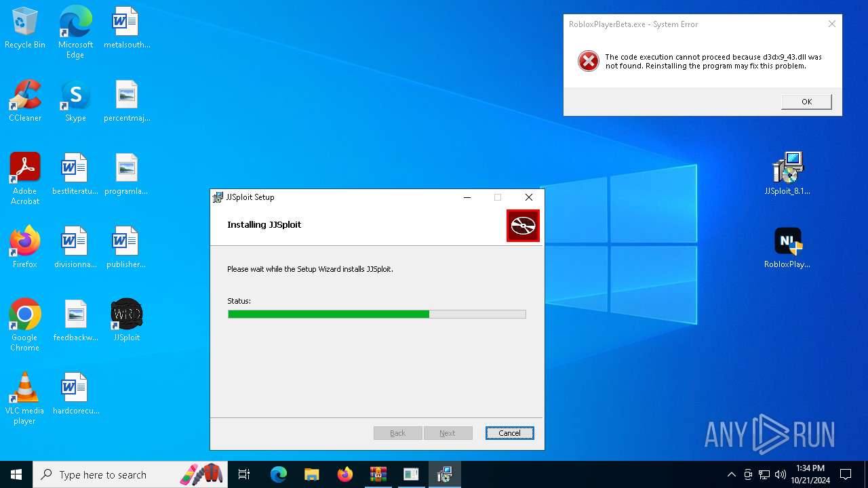The width and height of the screenshot is (868, 488).
Task: Show hidden system tray icons
Action: tap(731, 474)
